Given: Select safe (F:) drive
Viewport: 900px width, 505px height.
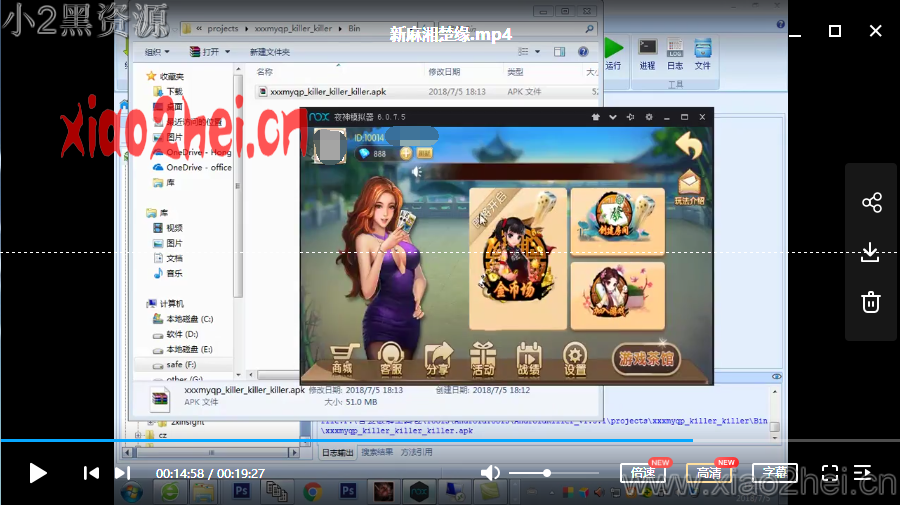Looking at the screenshot, I should click(x=174, y=364).
